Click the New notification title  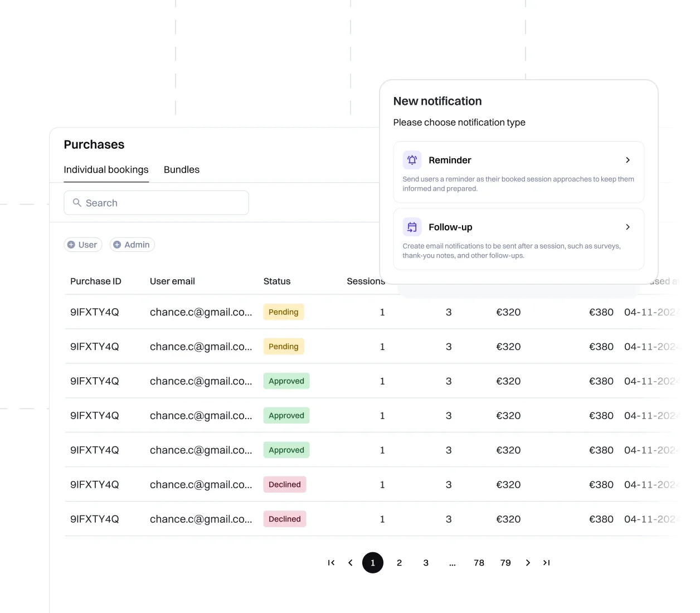[x=437, y=101]
